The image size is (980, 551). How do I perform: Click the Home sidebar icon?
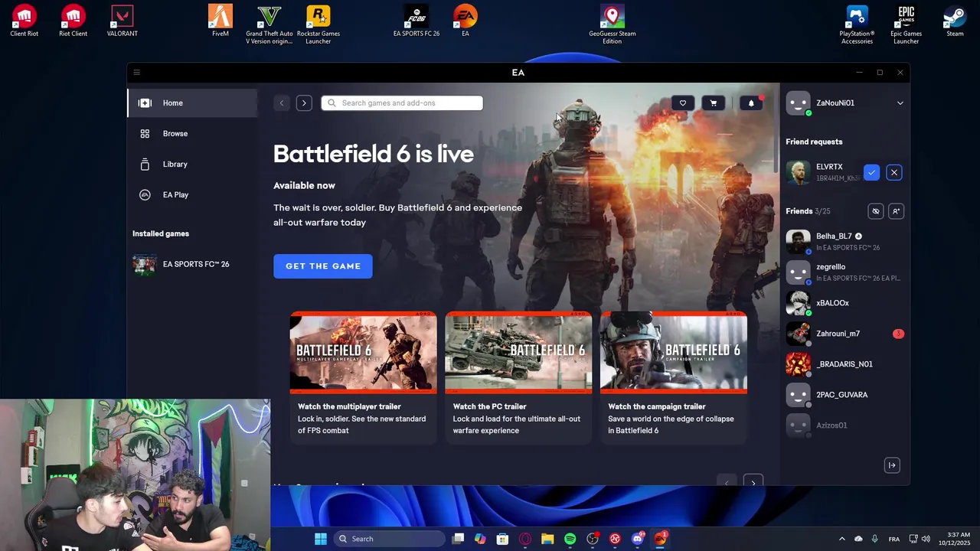(x=145, y=103)
